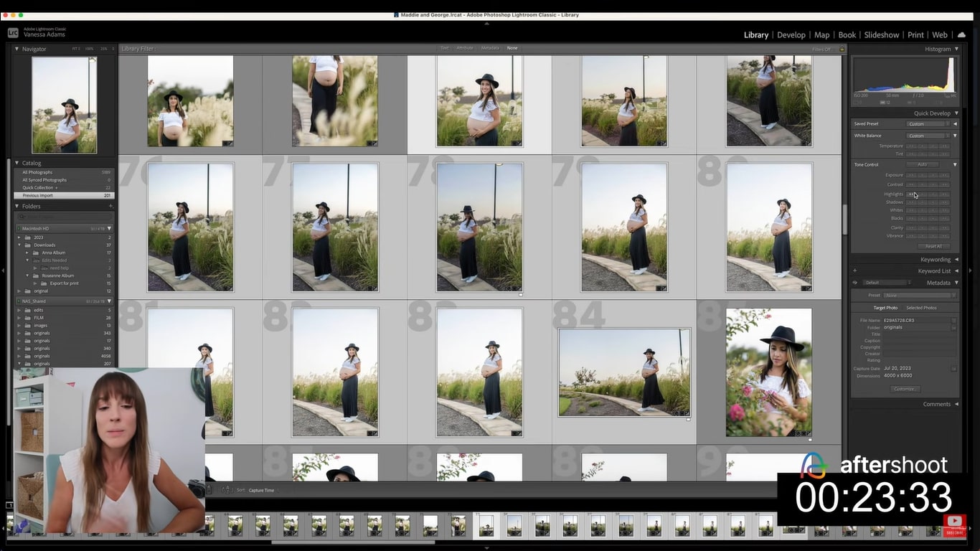Click the navigator preview image
The image size is (980, 551).
(65, 105)
